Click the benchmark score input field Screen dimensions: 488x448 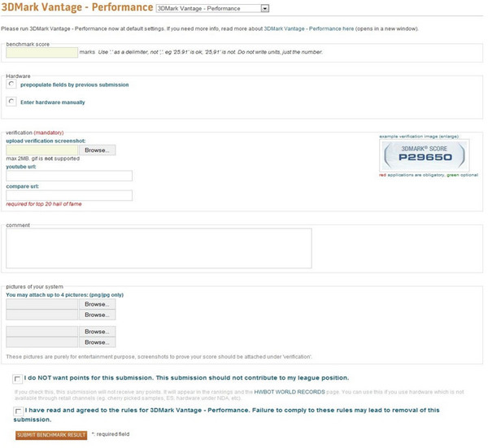point(41,52)
